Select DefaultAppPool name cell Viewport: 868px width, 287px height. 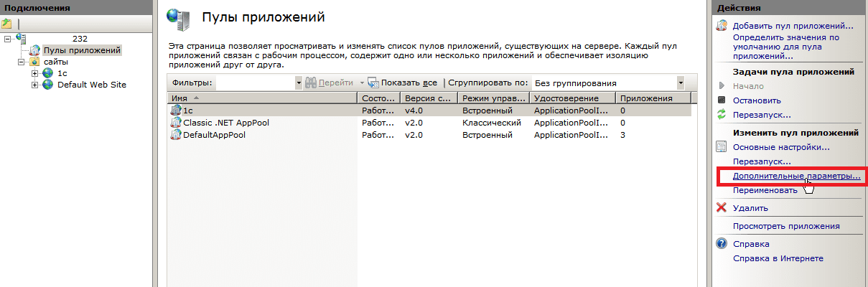(215, 134)
